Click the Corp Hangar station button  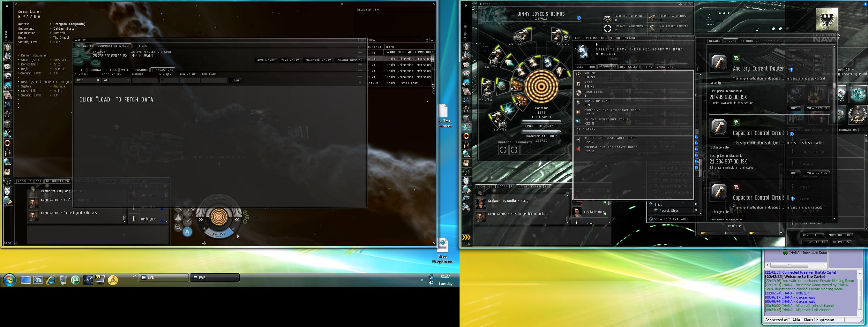click(815, 242)
